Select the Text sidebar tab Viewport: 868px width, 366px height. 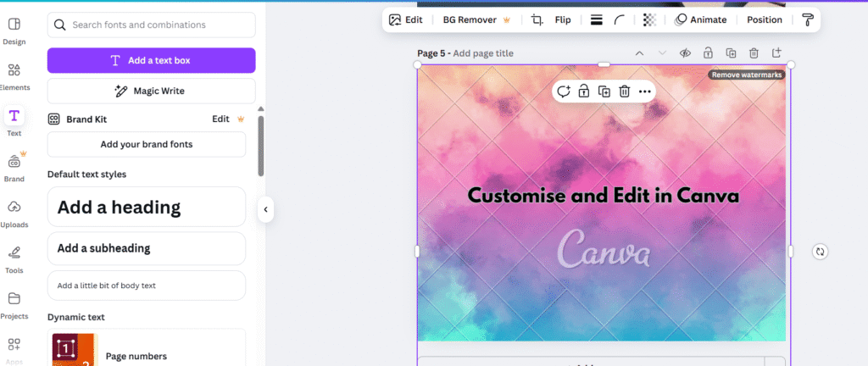coord(14,122)
